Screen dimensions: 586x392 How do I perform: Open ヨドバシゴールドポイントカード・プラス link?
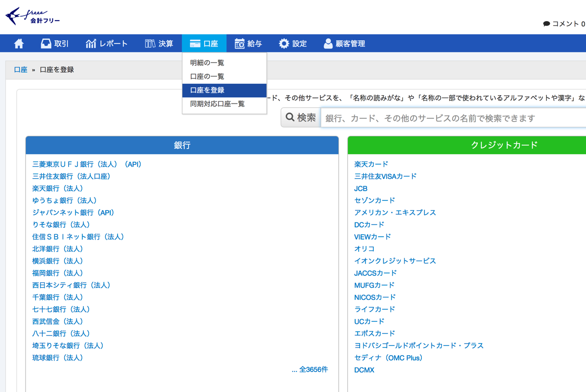tap(419, 345)
